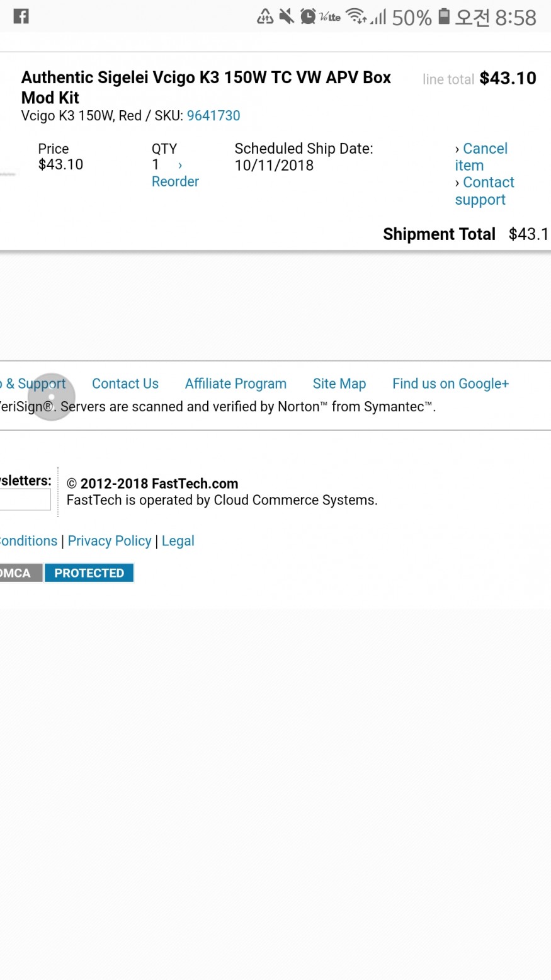Tap the alarm clock status icon
This screenshot has width=551, height=980.
[x=308, y=16]
